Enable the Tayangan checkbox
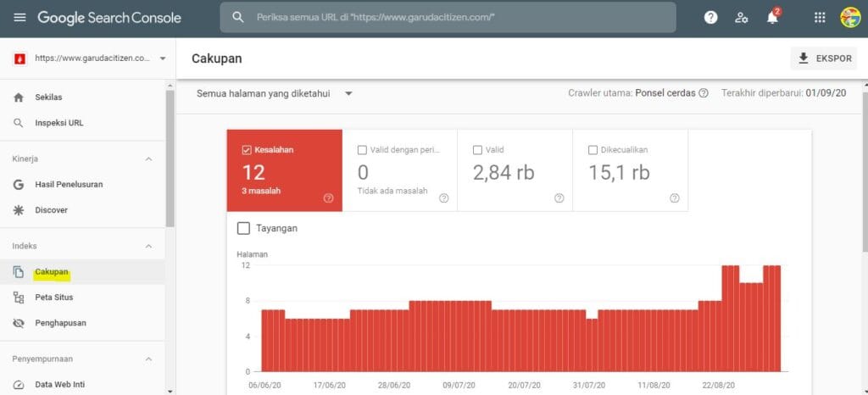 pos(243,229)
